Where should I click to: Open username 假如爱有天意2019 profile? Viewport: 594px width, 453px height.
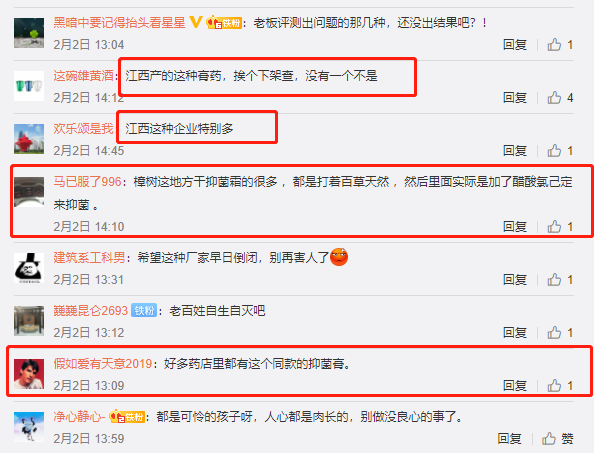pos(103,364)
